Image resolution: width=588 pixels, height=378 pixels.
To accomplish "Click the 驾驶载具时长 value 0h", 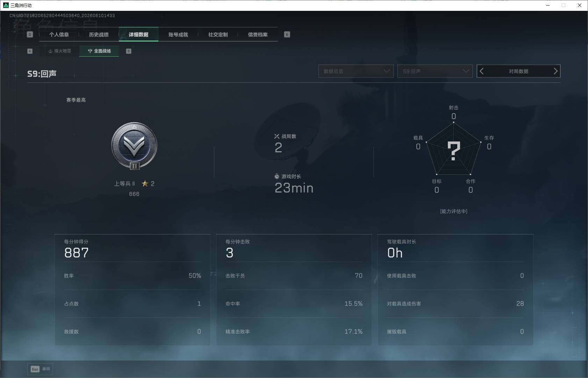I will [395, 253].
